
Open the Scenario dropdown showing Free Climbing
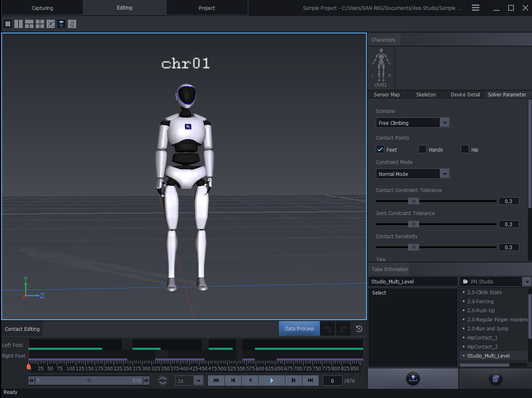(x=412, y=122)
